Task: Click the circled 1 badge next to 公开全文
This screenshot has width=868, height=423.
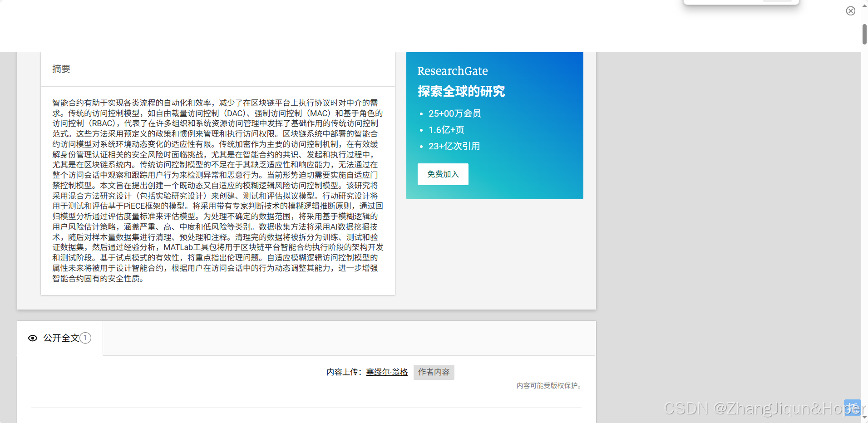Action: coord(85,338)
